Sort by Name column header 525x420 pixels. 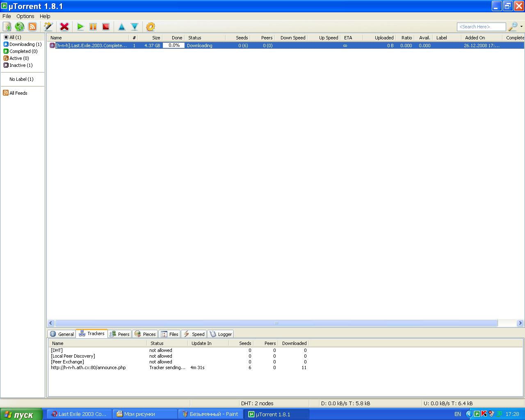(89, 38)
